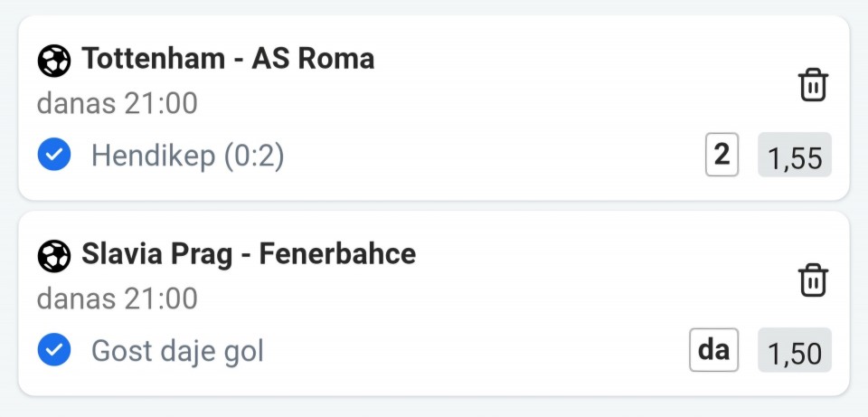This screenshot has height=417, width=868.
Task: Select the Tottenham match card
Action: coord(434,108)
